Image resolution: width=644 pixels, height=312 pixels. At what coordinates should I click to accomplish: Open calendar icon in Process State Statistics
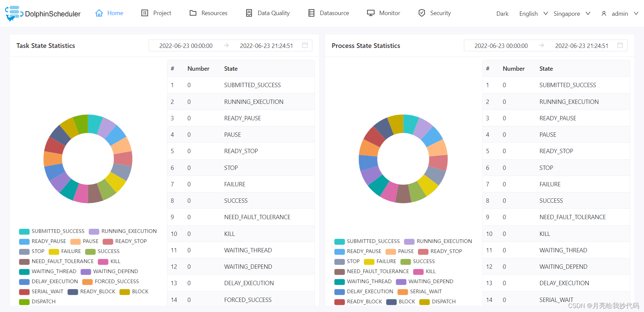click(x=620, y=45)
